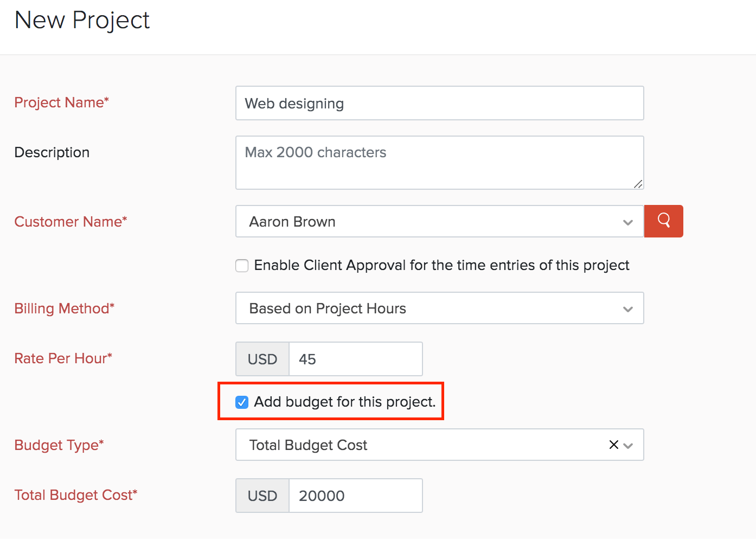Image resolution: width=756 pixels, height=540 pixels.
Task: Enable Client Approval for time entries
Action: click(241, 266)
